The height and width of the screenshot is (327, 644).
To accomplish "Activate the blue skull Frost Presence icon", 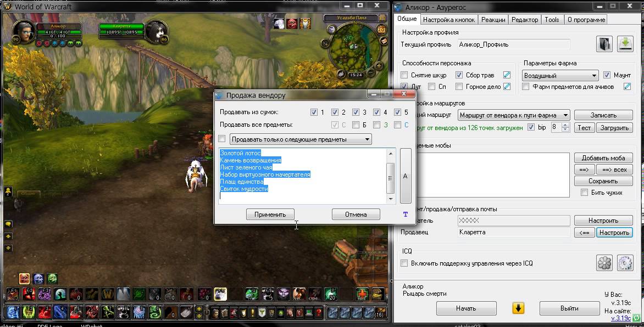I will click(x=38, y=279).
